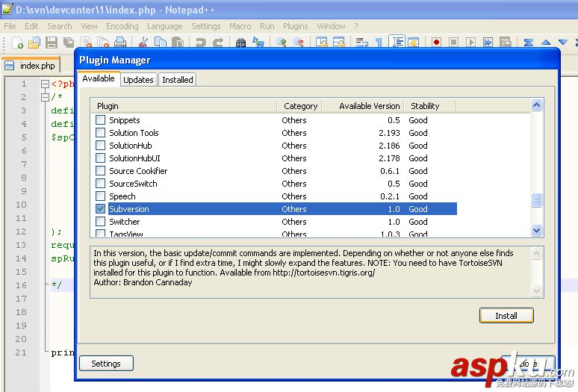Screen dimensions: 578x392
Task: Sort by the Category column header
Action: 299,106
